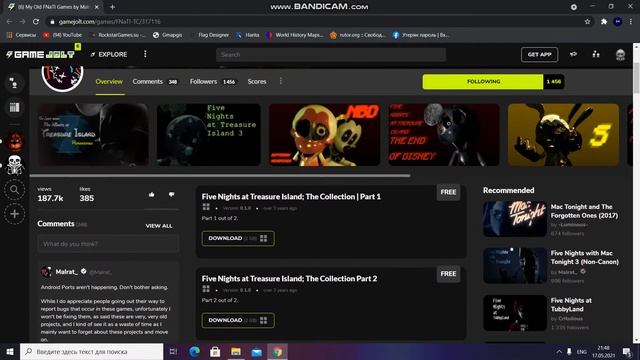The image size is (640, 360).
Task: Open the user avatar menu
Action: click(620, 54)
